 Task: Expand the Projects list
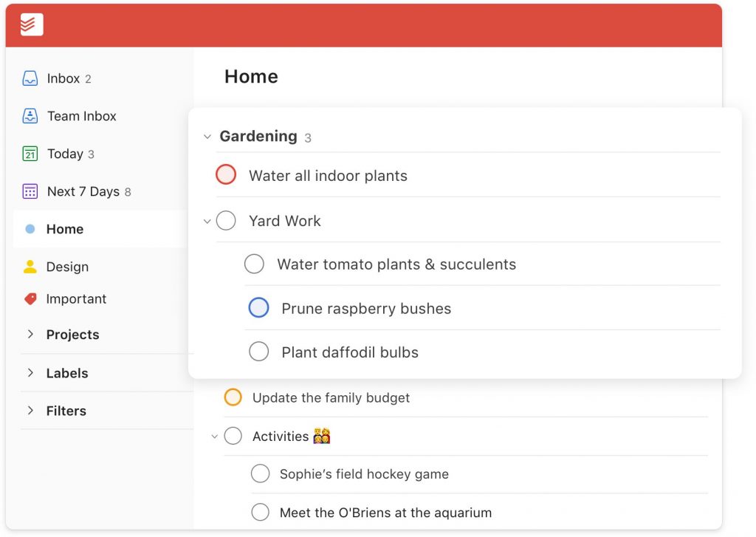coord(31,335)
